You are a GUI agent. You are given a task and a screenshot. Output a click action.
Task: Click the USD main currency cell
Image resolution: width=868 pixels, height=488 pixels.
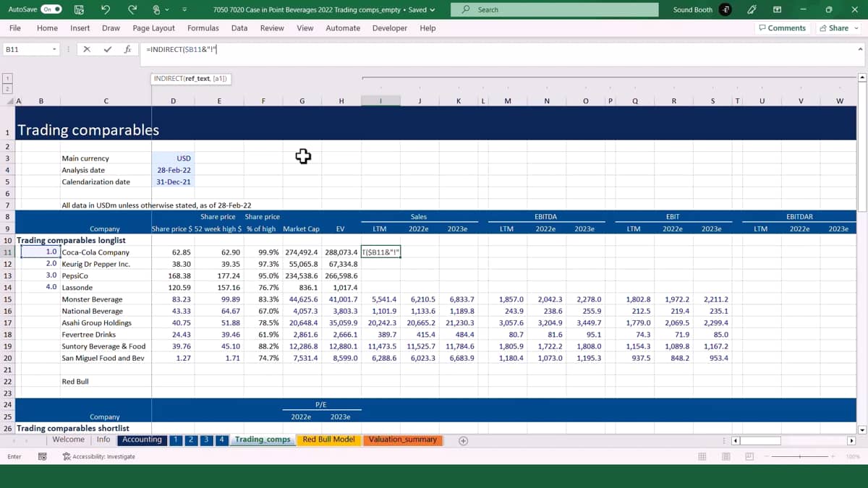pos(173,158)
